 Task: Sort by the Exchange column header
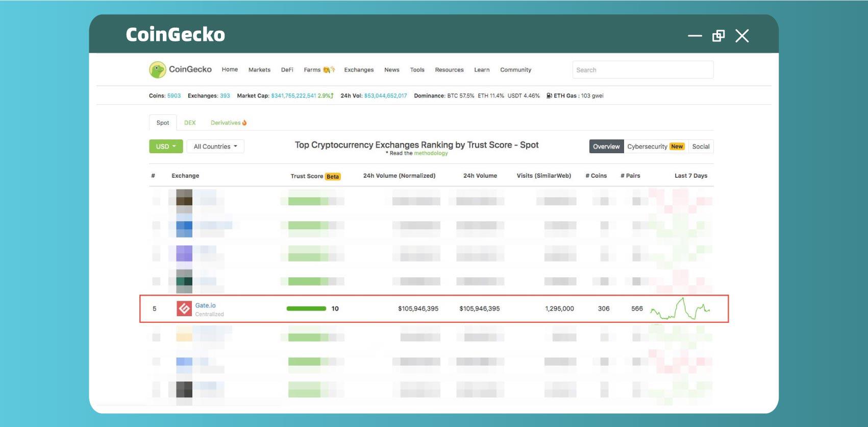tap(185, 176)
